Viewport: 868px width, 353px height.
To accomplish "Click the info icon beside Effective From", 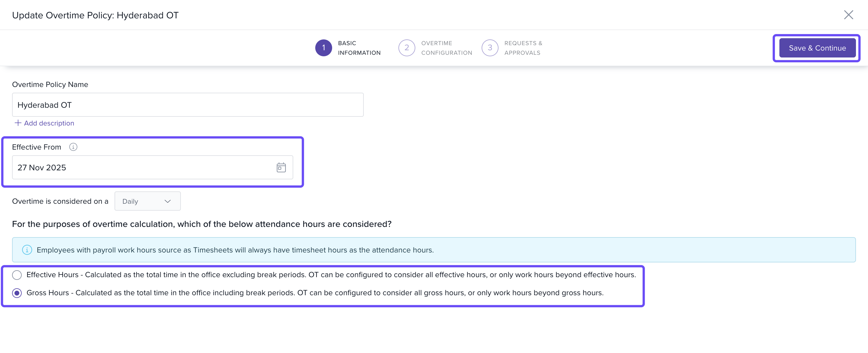I will 73,147.
